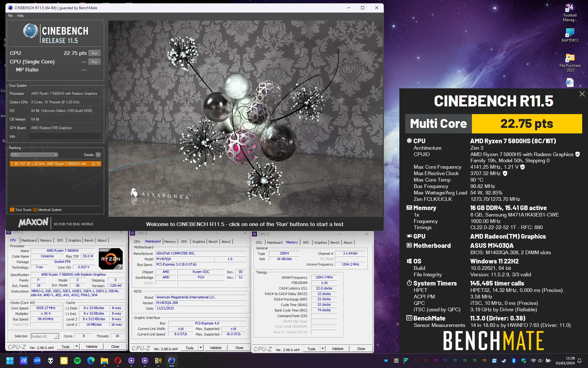This screenshot has height=368, width=588.
Task: Open Bluetooth tray icon
Action: 514,361
